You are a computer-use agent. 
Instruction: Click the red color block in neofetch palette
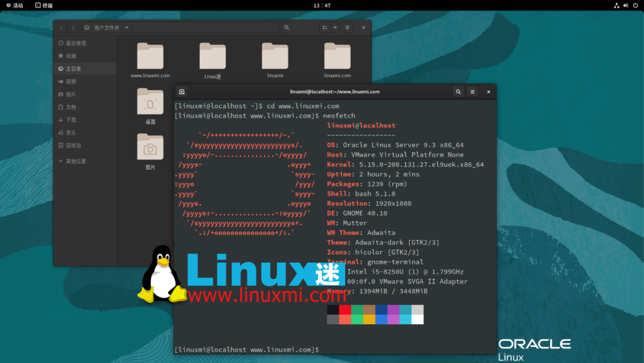click(x=345, y=309)
